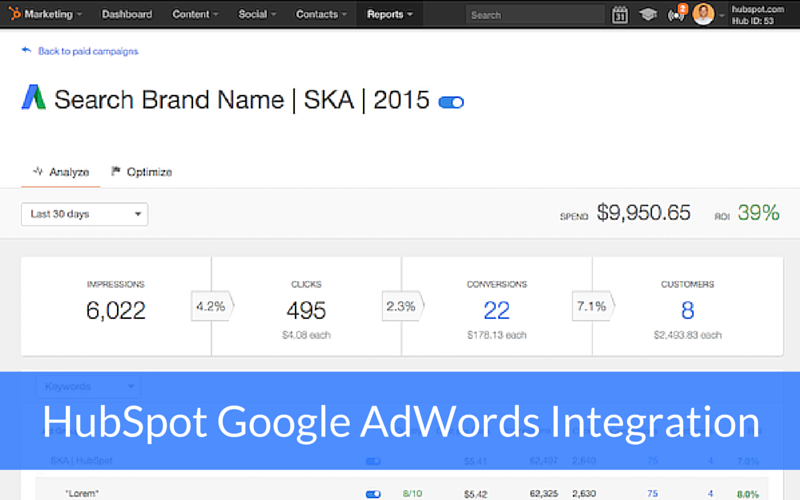Image resolution: width=800 pixels, height=500 pixels.
Task: Follow the Back to paid campaigns link
Action: [x=88, y=51]
